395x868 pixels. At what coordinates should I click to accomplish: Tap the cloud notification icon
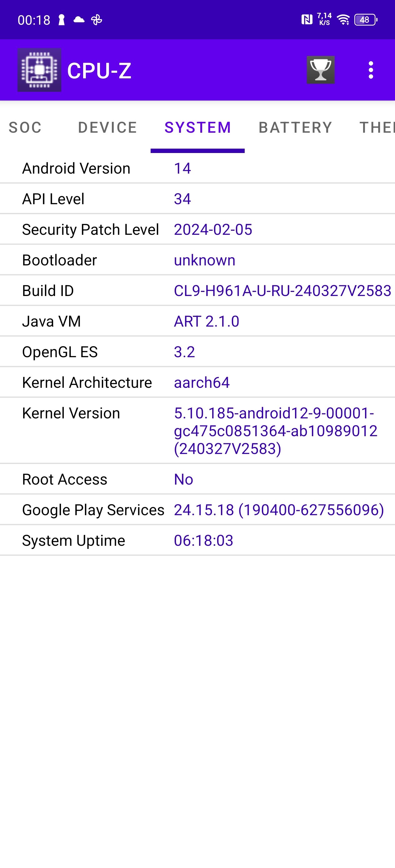point(79,20)
